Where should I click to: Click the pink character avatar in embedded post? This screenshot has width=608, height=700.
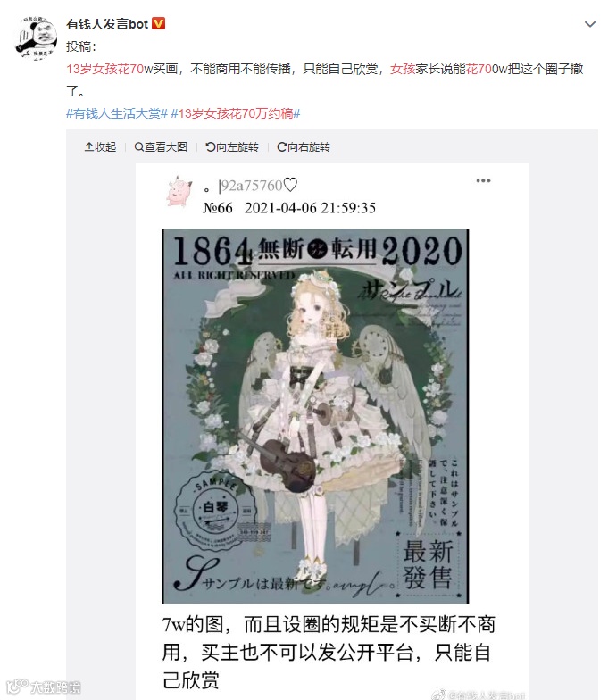(179, 191)
